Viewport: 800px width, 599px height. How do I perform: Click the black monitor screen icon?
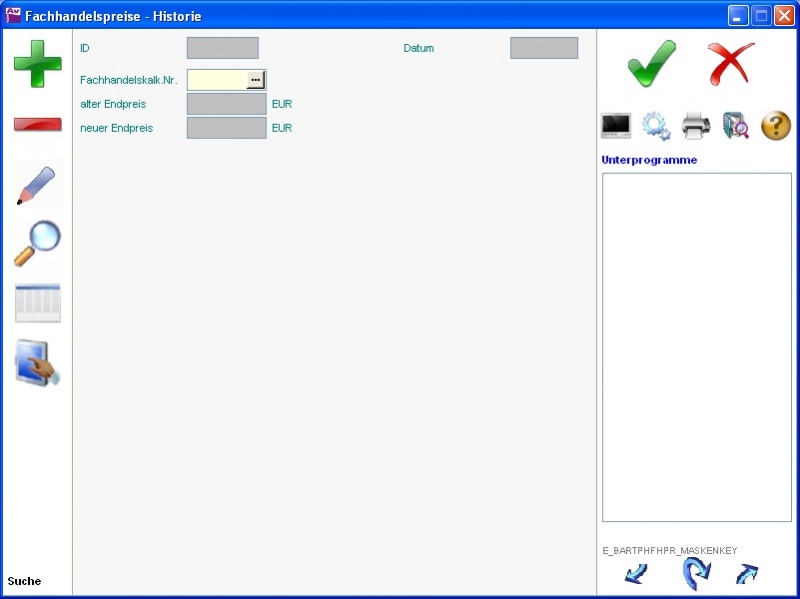615,126
